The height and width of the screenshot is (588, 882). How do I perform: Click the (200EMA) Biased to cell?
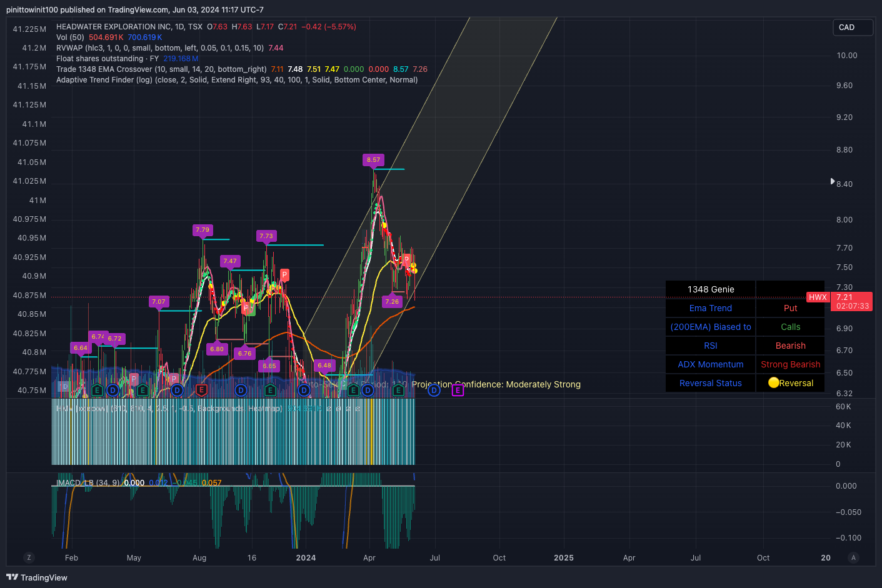coord(711,327)
